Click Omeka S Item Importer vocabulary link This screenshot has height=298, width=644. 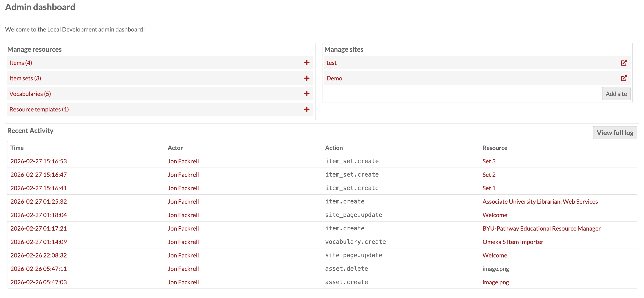tap(513, 242)
